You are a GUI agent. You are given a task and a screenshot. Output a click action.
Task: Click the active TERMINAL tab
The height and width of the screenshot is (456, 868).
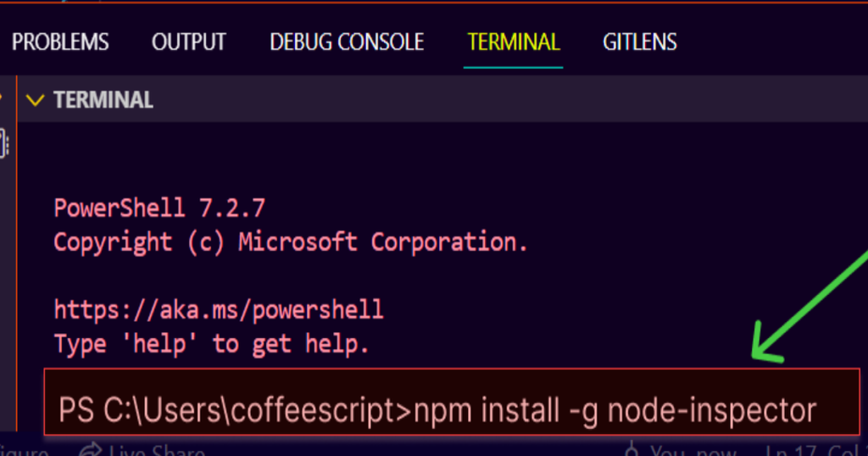point(513,42)
